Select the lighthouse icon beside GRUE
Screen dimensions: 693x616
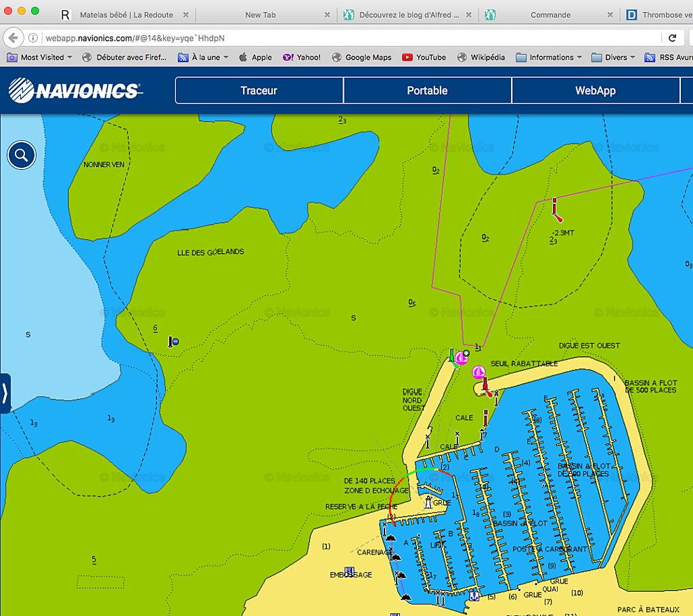(428, 502)
